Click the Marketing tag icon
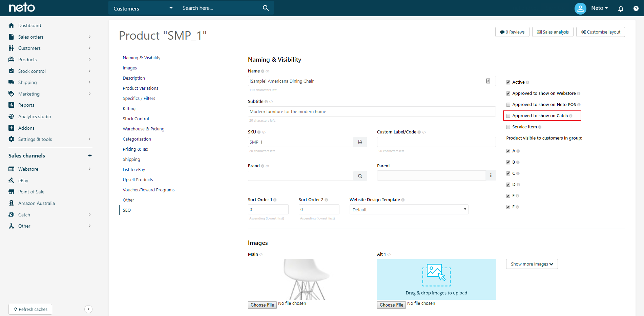This screenshot has width=644, height=316. pos(12,94)
